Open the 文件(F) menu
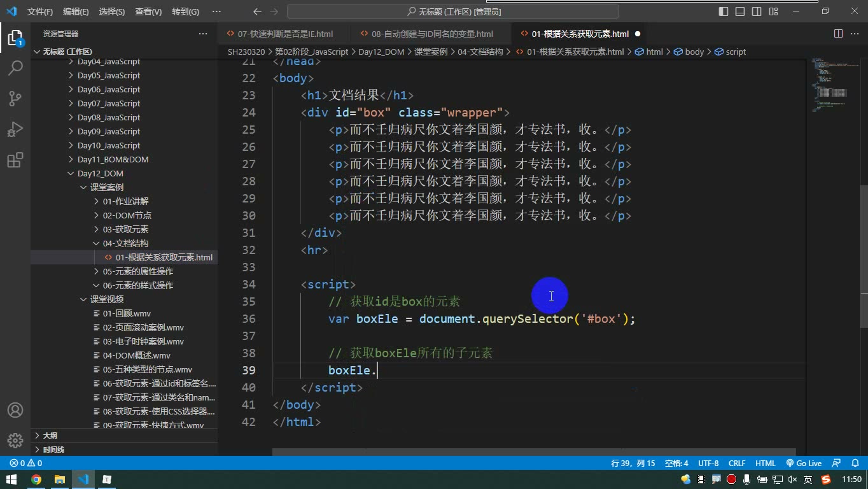Screen dimensions: 868x489 40,11
